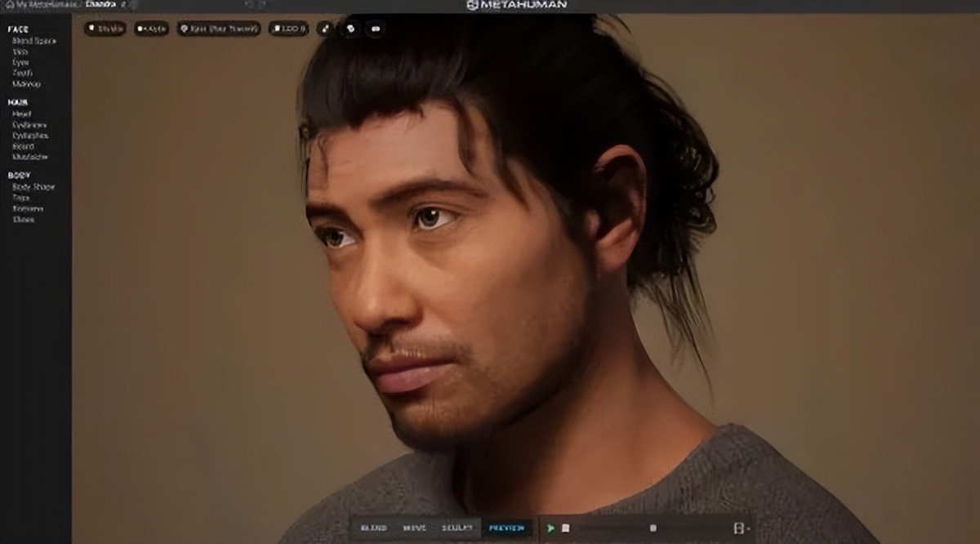The image size is (980, 544).
Task: Select Body Shape under Body section
Action: 33,187
